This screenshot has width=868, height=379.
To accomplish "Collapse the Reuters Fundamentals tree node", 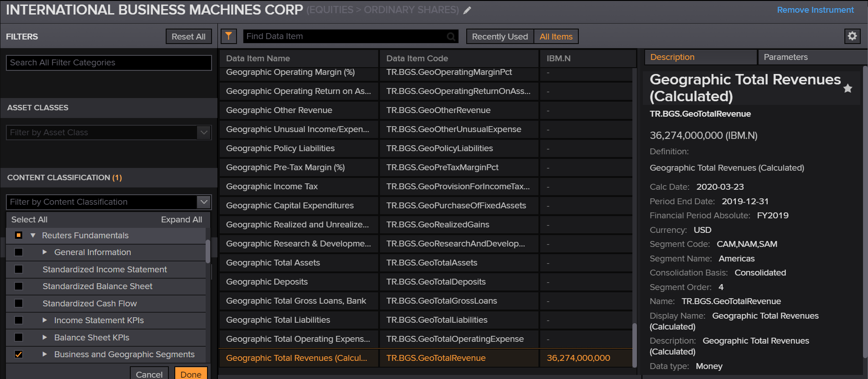I will [x=33, y=236].
